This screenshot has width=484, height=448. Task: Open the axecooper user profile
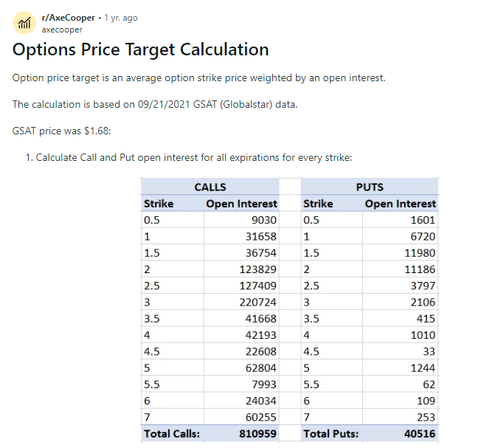tap(62, 30)
